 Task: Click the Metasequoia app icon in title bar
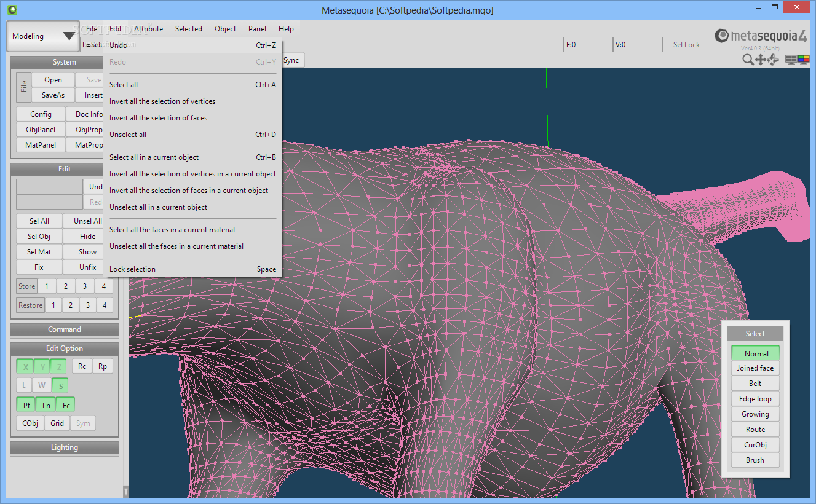coord(12,10)
